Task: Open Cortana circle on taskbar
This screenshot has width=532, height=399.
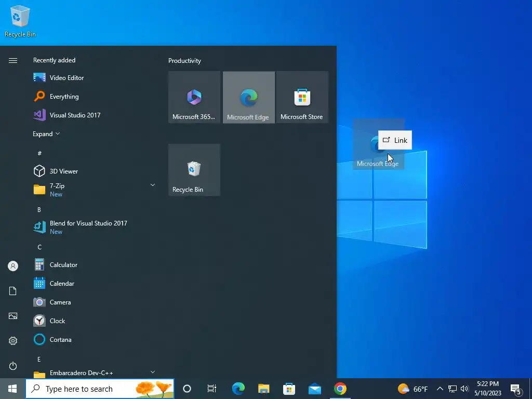Action: (x=187, y=389)
